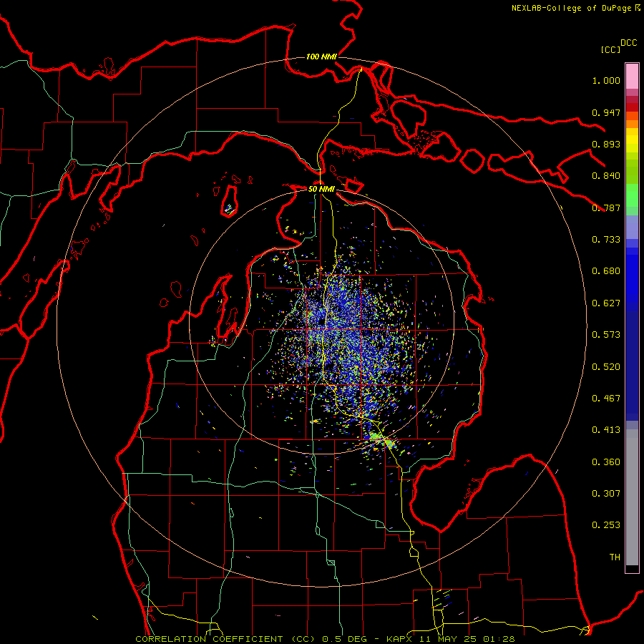644x644 pixels.
Task: Select the 0.733 legend value
Action: (606, 240)
